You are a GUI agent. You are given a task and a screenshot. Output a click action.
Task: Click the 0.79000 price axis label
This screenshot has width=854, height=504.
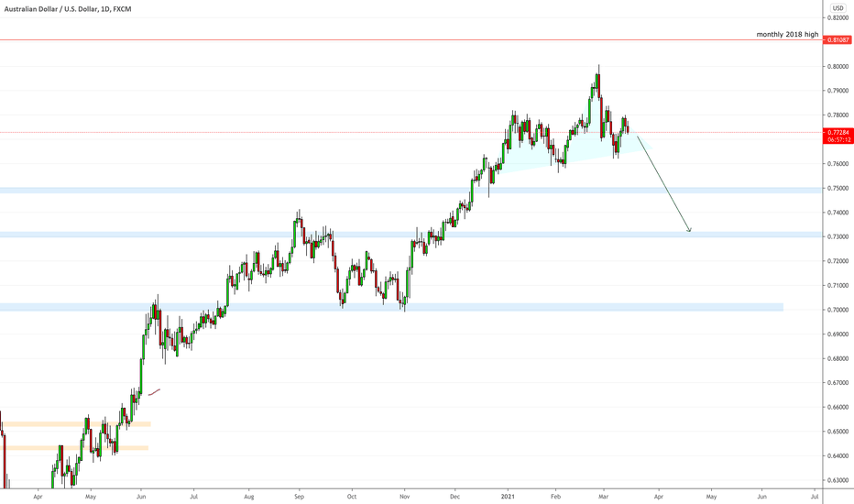click(838, 91)
